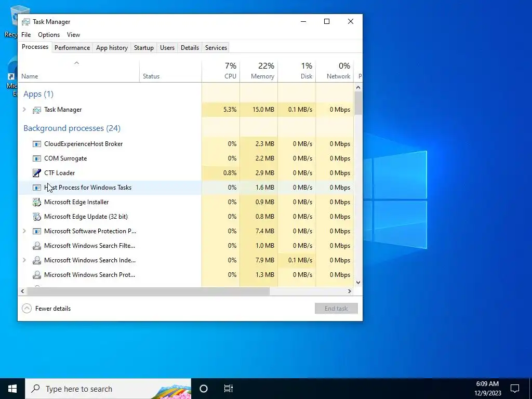This screenshot has height=399, width=532.
Task: Switch to the Services tab
Action: coord(216,48)
